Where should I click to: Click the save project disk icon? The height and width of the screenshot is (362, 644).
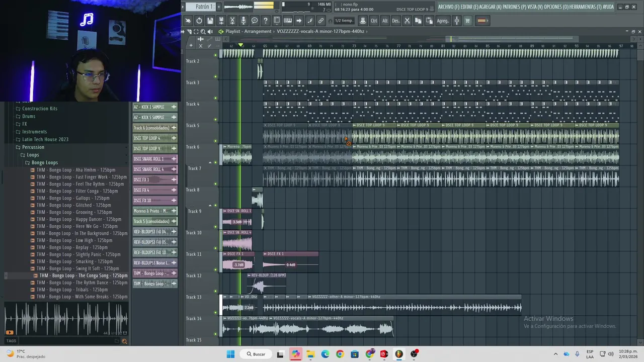(210, 21)
